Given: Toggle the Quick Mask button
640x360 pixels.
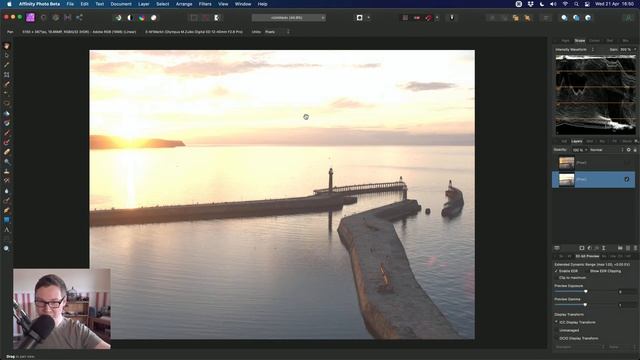Looking at the screenshot, I should pos(360,18).
